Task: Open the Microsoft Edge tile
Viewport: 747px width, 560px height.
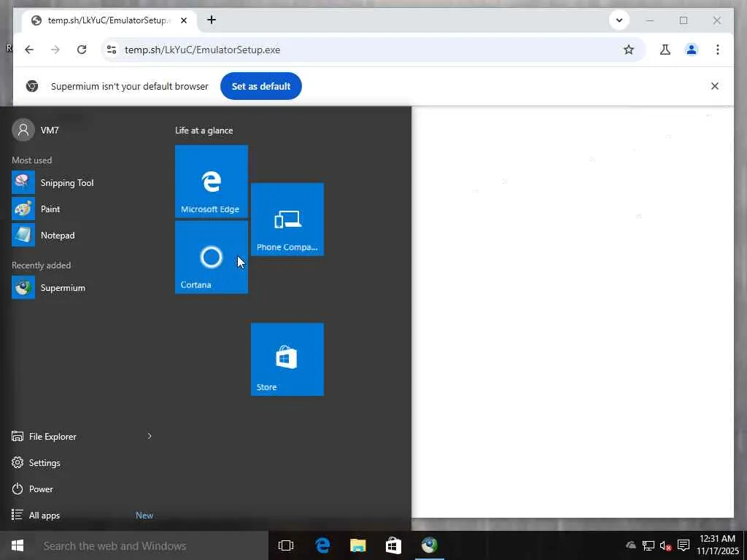Action: (x=212, y=182)
